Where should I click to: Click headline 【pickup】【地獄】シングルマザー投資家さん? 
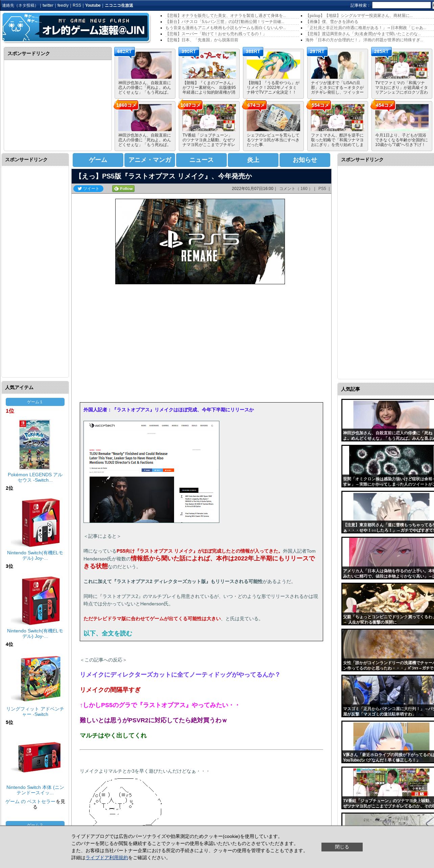359,16
